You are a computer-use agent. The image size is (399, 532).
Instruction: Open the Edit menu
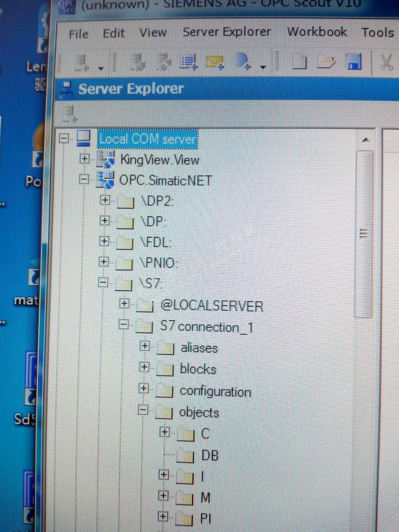tap(114, 33)
